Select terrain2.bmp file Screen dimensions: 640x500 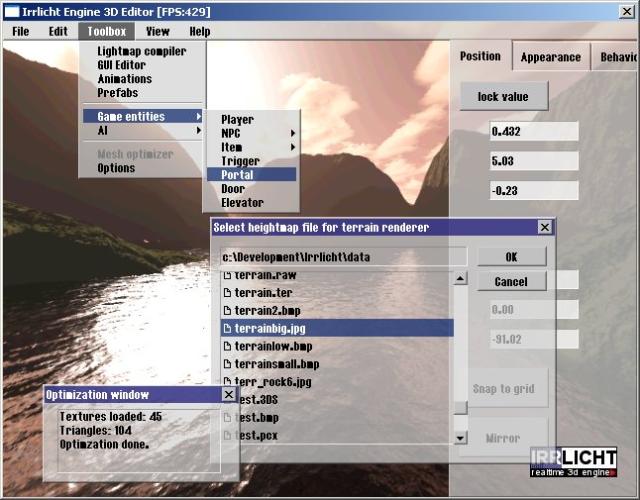[x=337, y=311]
